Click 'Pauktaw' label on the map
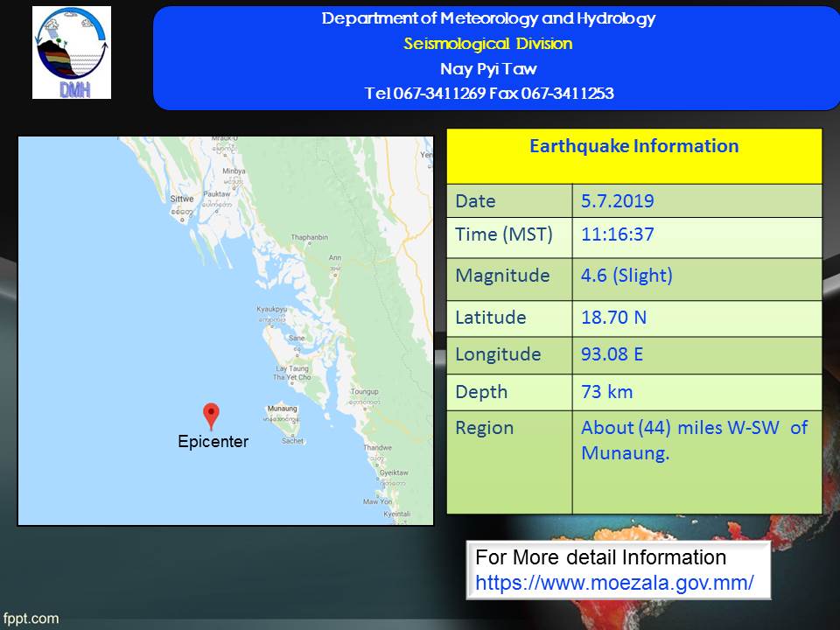This screenshot has height=630, width=840. pyautogui.click(x=216, y=194)
